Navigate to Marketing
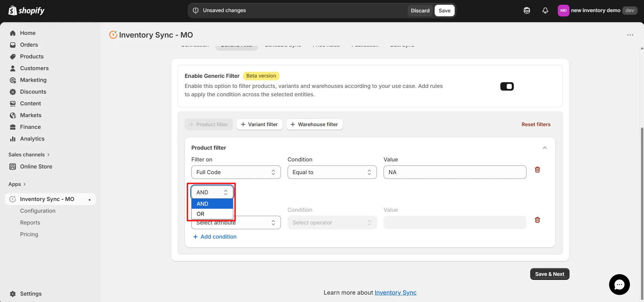644x302 pixels. tap(33, 80)
